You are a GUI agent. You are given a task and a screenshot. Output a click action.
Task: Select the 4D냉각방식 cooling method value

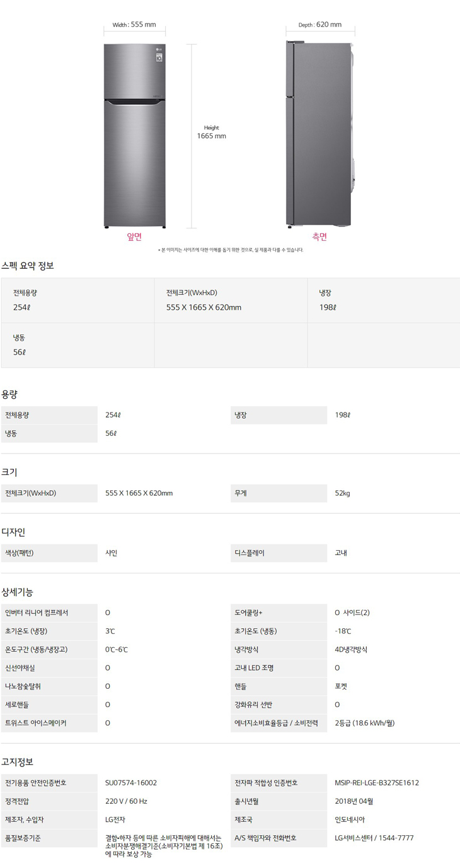(351, 649)
